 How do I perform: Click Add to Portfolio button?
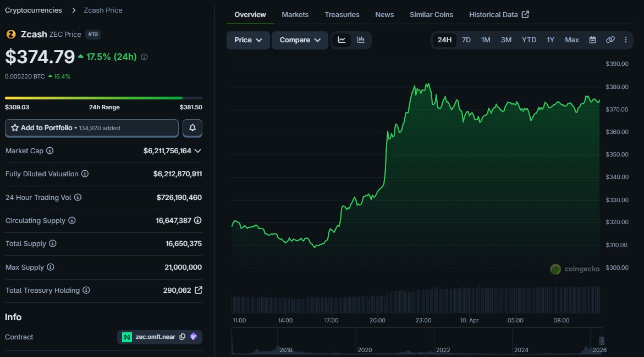tap(91, 128)
